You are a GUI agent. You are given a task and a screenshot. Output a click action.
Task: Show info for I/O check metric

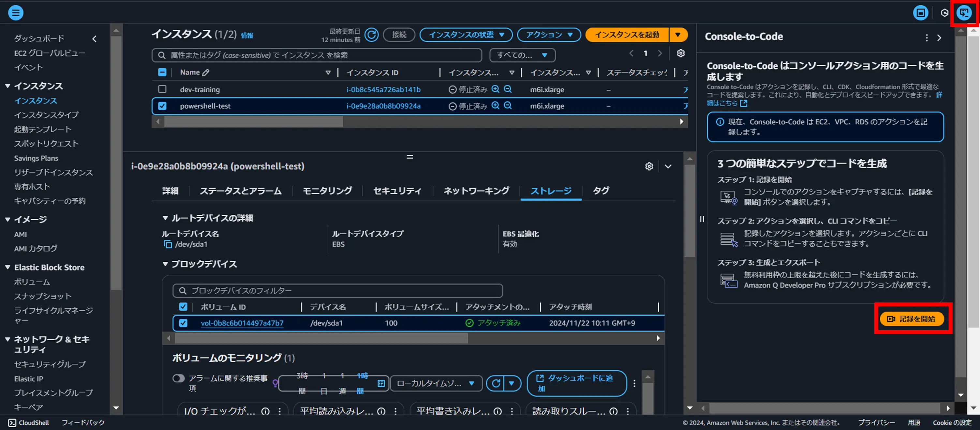point(265,411)
